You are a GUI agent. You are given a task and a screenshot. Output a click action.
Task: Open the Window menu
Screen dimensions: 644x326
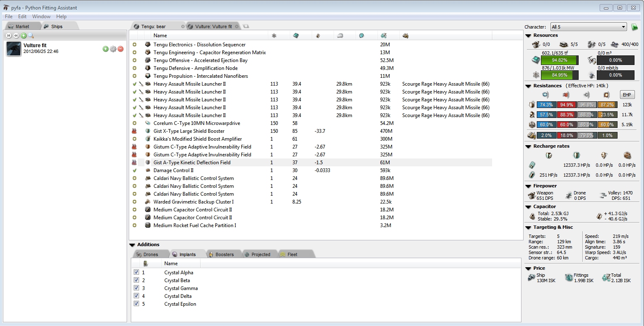(x=41, y=17)
